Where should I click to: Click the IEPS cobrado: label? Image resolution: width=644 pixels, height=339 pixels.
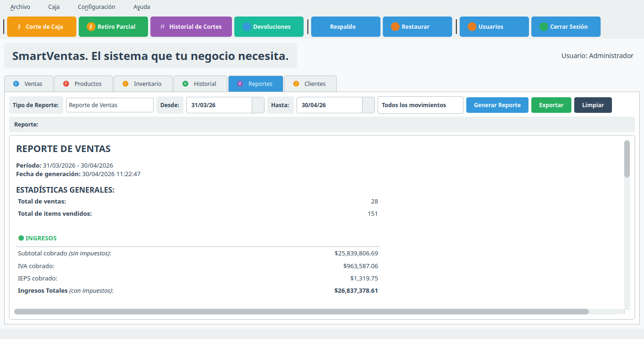pyautogui.click(x=38, y=278)
